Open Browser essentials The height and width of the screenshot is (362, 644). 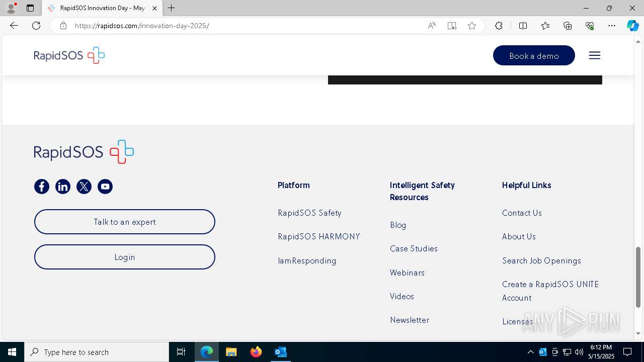click(590, 26)
